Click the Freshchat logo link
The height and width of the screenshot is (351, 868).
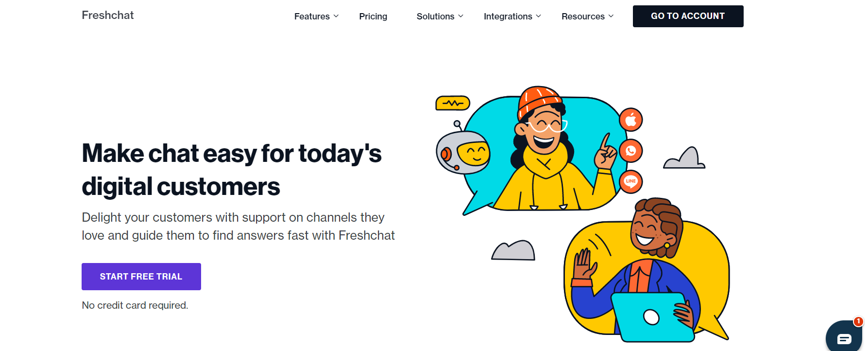coord(108,15)
